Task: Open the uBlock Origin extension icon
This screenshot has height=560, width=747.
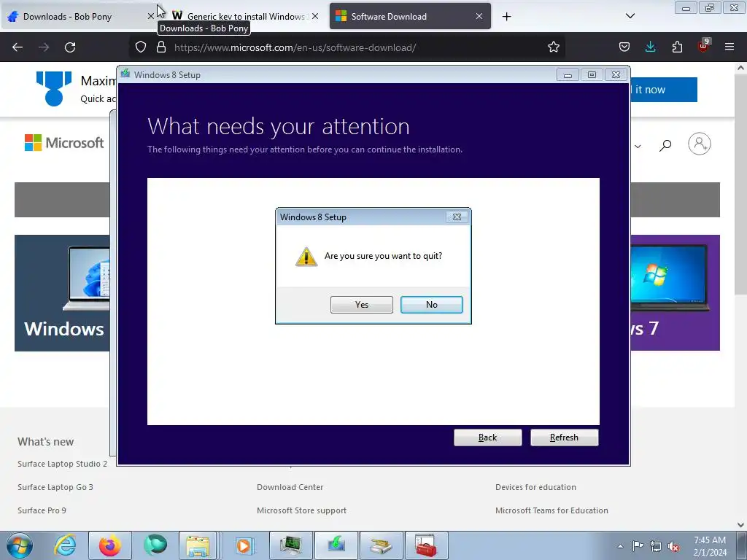Action: click(x=704, y=46)
